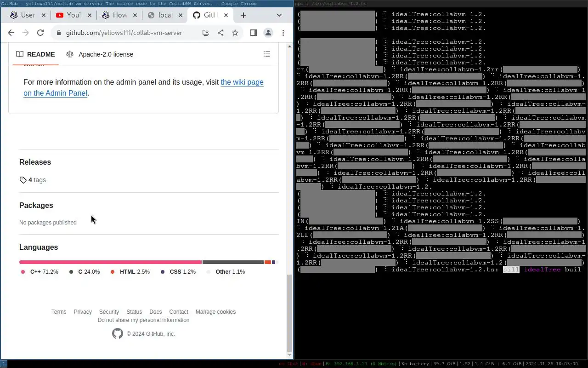The image size is (588, 368).
Task: Click workspace 1 indicator in status bar
Action: point(4,364)
